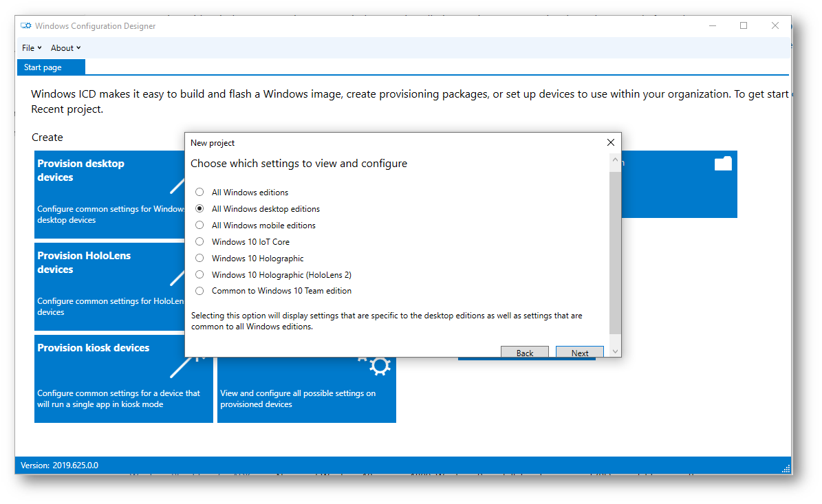This screenshot has height=504, width=822.
Task: Select Windows 10 IoT Core option
Action: click(199, 241)
